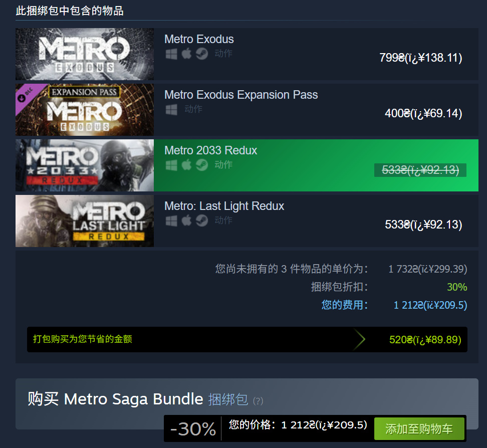Viewport: 487px width, 448px height.
Task: Click Windows icon under Last Light Redux
Action: [171, 220]
